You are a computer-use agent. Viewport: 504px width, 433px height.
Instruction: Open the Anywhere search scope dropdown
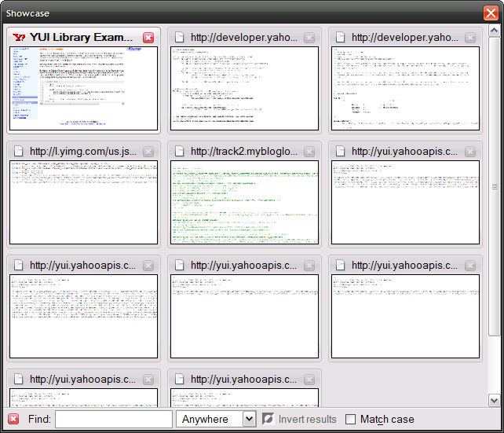tap(216, 419)
